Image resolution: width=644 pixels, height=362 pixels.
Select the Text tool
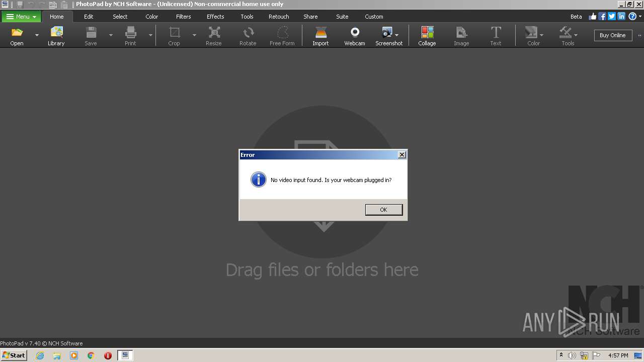pyautogui.click(x=496, y=36)
